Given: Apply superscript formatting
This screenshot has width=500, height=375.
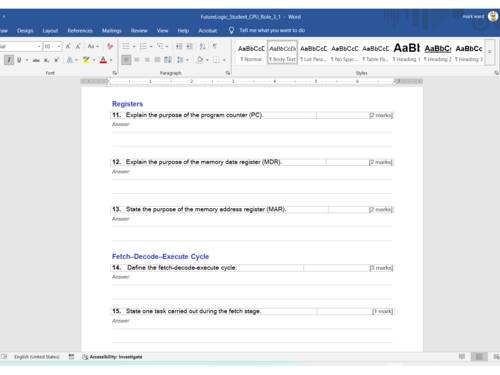Looking at the screenshot, I should (x=57, y=60).
